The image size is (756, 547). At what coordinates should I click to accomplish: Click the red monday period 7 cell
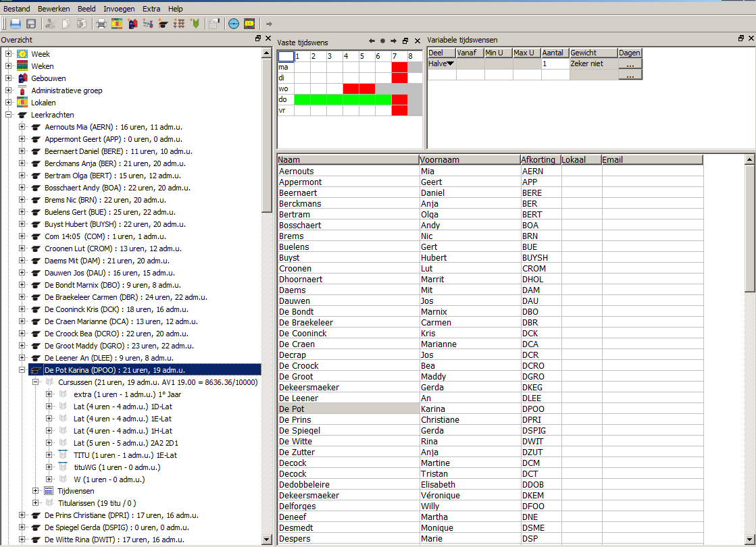pos(399,67)
